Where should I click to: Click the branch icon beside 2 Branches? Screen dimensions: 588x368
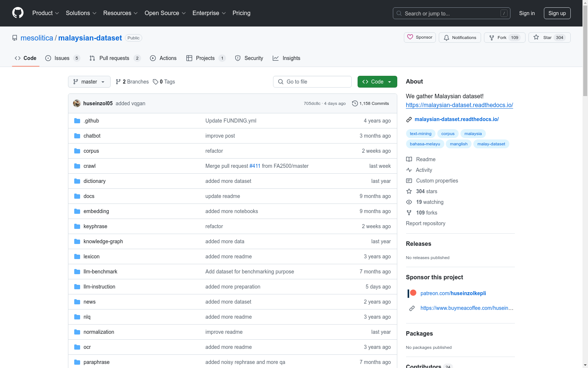click(x=118, y=82)
